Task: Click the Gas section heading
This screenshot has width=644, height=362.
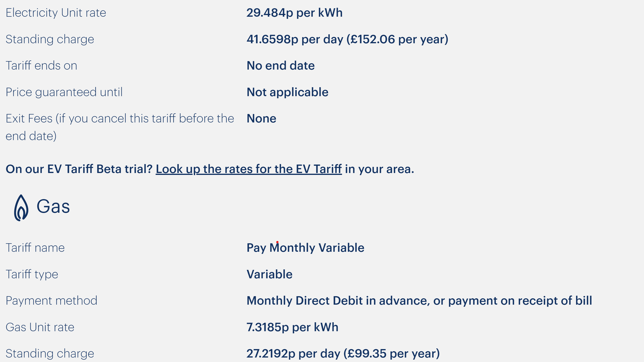Action: click(53, 207)
